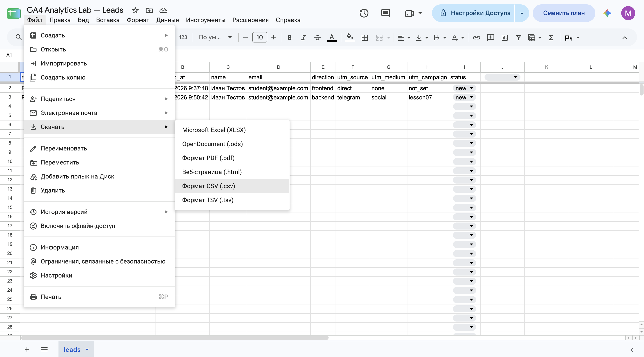
Task: Open the font dropdown 'По ум...'
Action: pos(215,37)
